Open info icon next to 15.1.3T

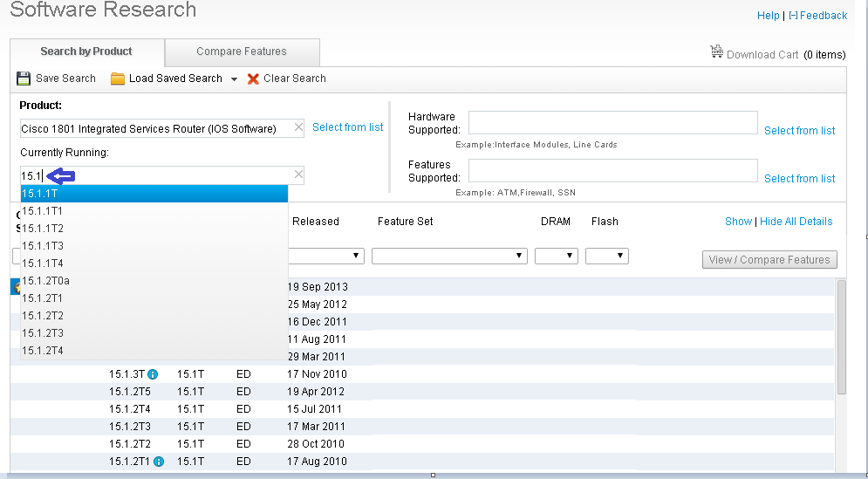point(153,374)
